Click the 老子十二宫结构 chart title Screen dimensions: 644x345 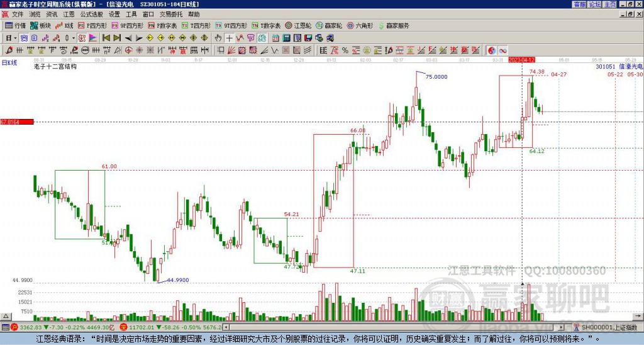click(x=55, y=66)
